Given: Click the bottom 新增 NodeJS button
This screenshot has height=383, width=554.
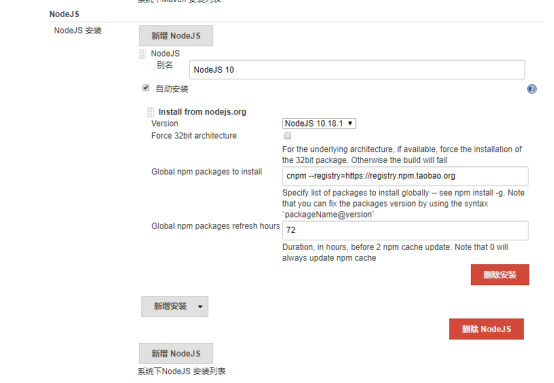Looking at the screenshot, I should pyautogui.click(x=176, y=353).
